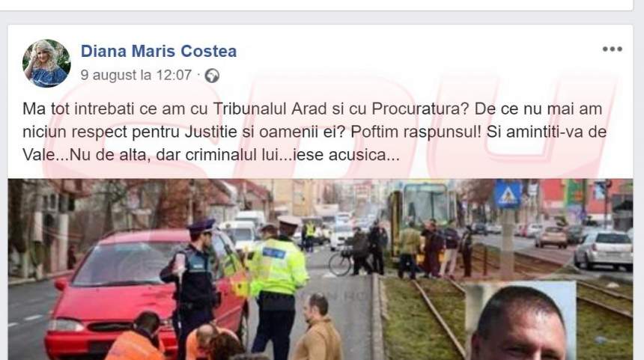Click the 'criminalul lui...iese acusica' text line
Image resolution: width=644 pixels, height=360 pixels.
tap(292, 155)
